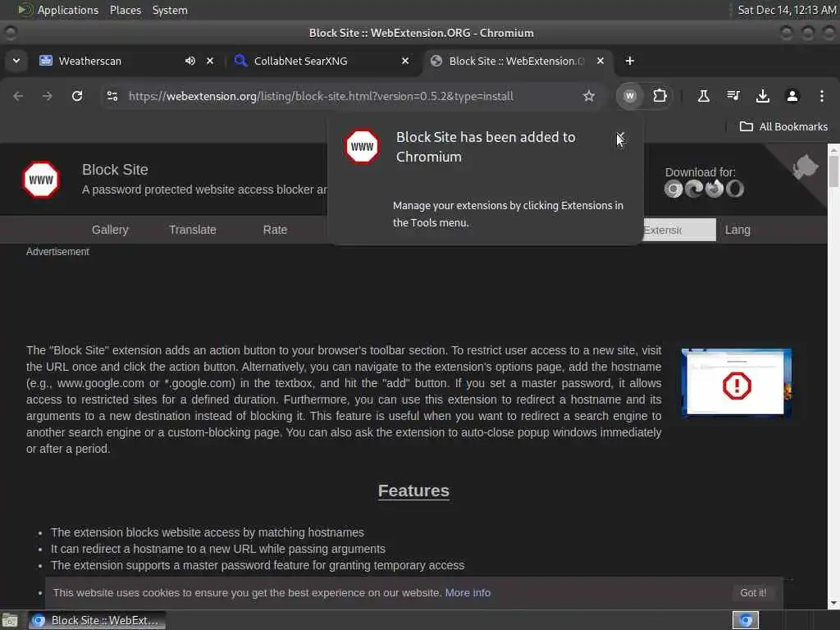Click the Block Site icon in popup
Viewport: 840px width, 630px height.
point(362,146)
